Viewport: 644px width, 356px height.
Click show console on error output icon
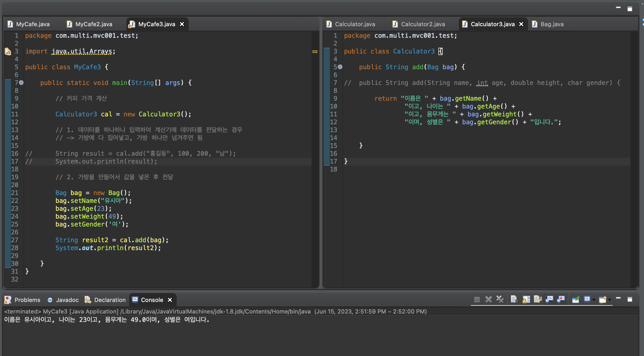[x=561, y=299]
